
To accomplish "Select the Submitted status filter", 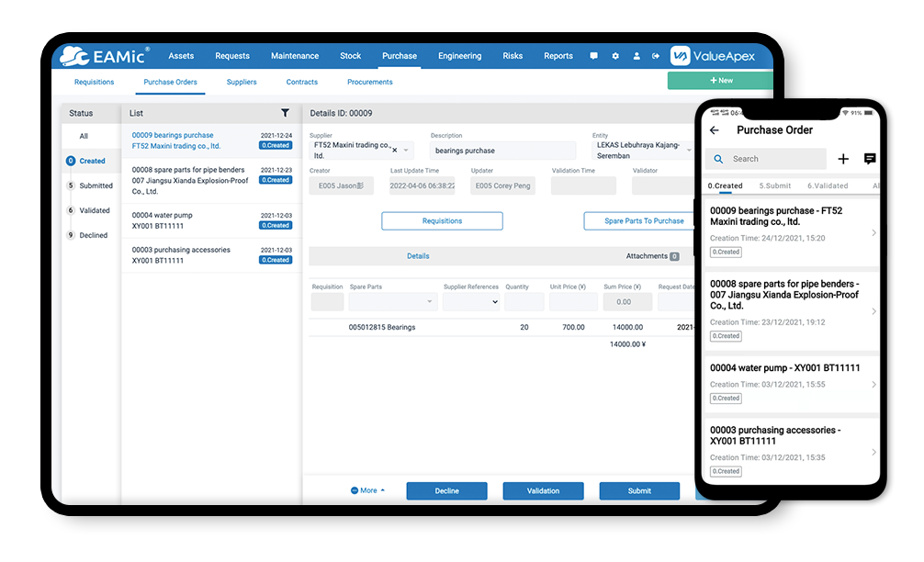I will (x=95, y=185).
